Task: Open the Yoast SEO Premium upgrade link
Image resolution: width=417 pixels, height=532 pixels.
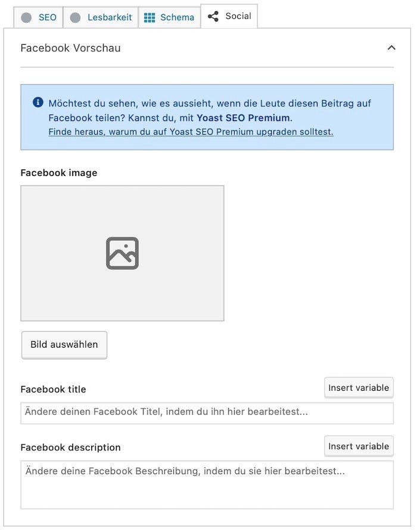Action: pyautogui.click(x=191, y=132)
